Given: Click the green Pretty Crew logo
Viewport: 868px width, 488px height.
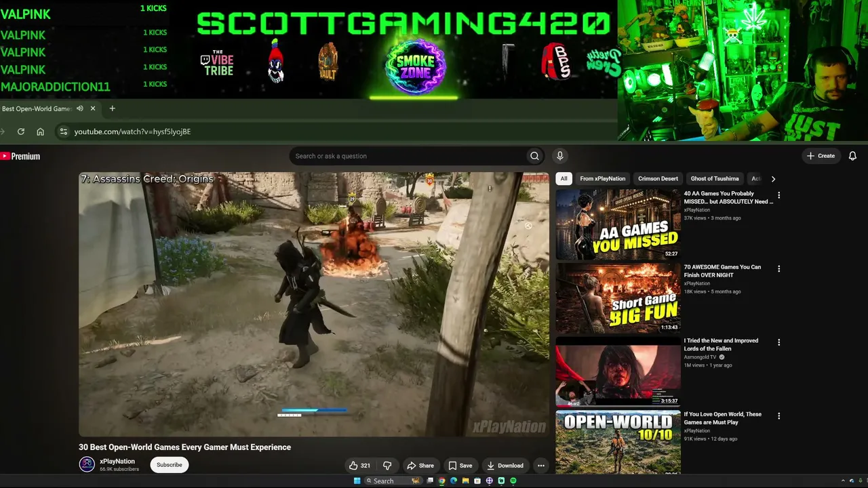Looking at the screenshot, I should [604, 62].
